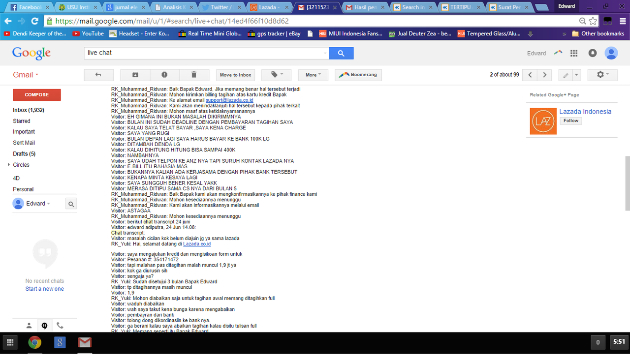Viewport: 630px width, 364px height.
Task: Open the Personal label
Action: pos(23,189)
